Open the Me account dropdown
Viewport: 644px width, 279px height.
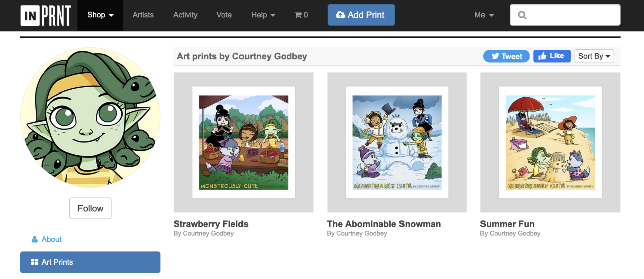[484, 15]
